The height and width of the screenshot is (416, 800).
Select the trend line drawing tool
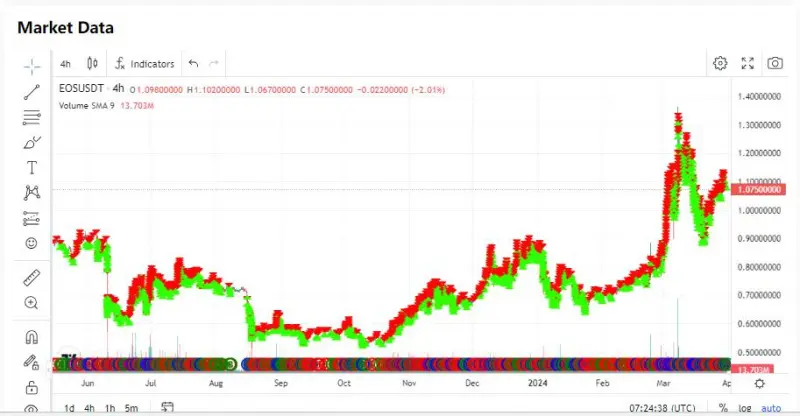click(32, 92)
